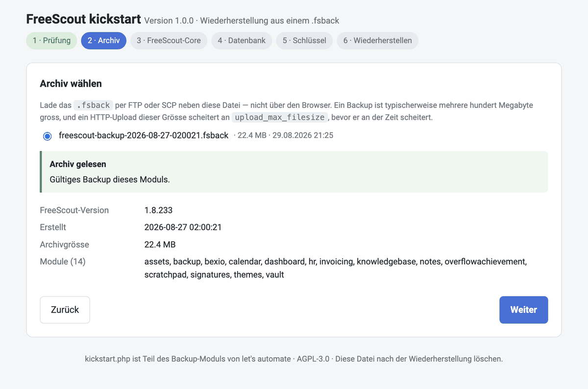Viewport: 588px width, 389px height.
Task: Click the Archivgrösse value 22.4 MB
Action: [x=160, y=245]
